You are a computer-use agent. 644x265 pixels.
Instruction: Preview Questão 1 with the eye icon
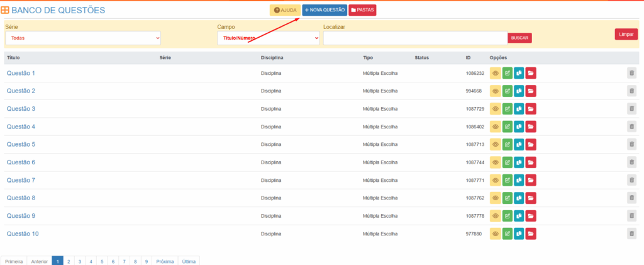496,74
